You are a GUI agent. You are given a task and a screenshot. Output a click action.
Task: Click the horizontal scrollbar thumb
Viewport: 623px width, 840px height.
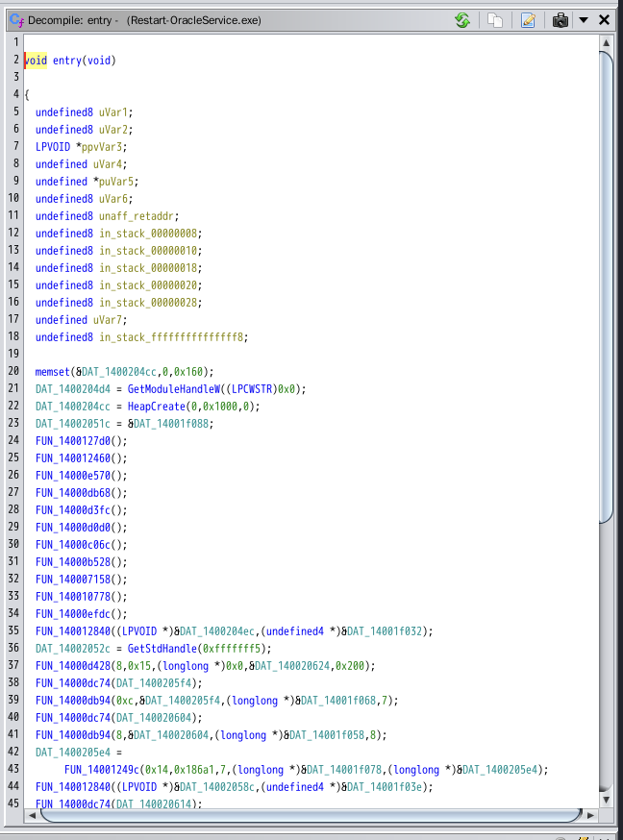point(308,815)
